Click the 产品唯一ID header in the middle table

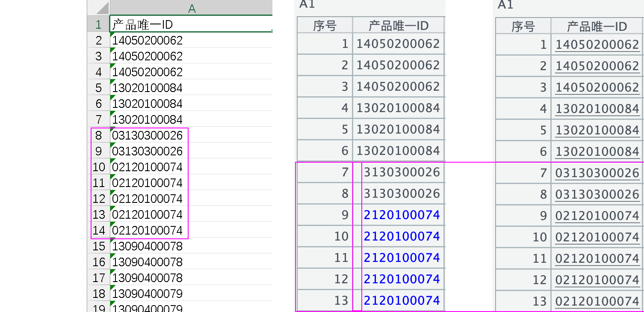[x=399, y=26]
